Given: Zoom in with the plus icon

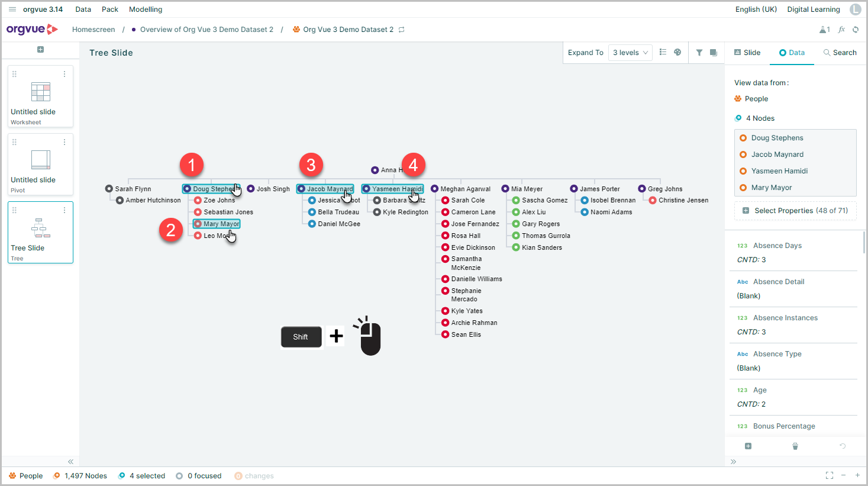Looking at the screenshot, I should (857, 475).
